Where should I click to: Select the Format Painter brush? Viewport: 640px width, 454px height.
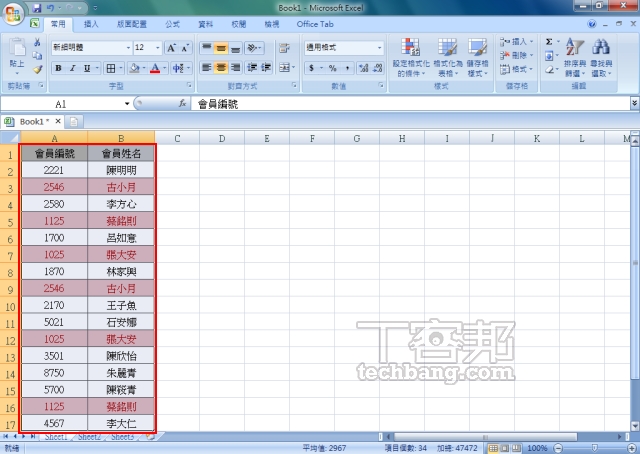[x=37, y=70]
